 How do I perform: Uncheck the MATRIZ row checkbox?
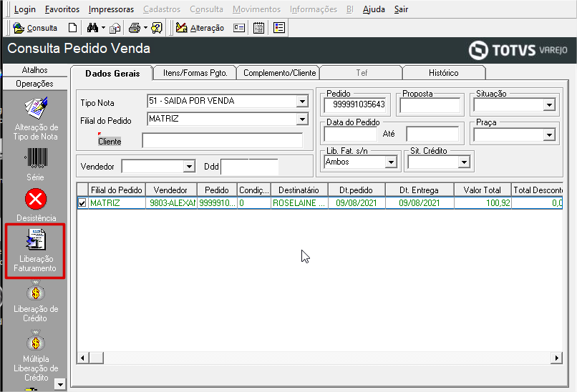(x=82, y=203)
